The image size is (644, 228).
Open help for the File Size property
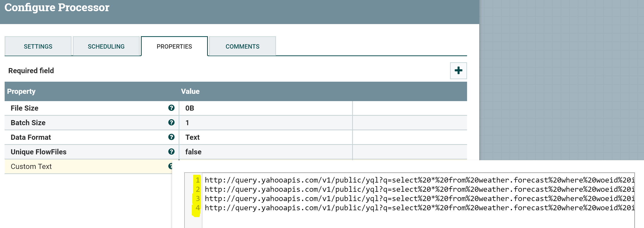tap(171, 108)
